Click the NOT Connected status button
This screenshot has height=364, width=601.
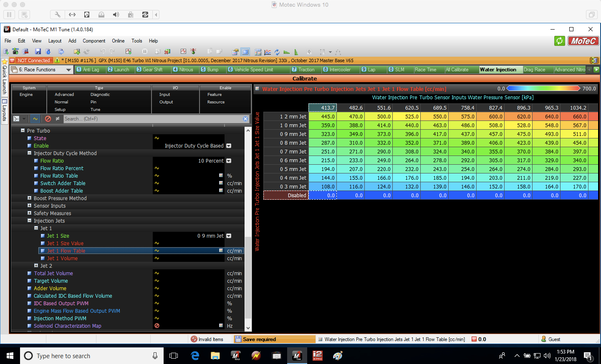(x=33, y=60)
